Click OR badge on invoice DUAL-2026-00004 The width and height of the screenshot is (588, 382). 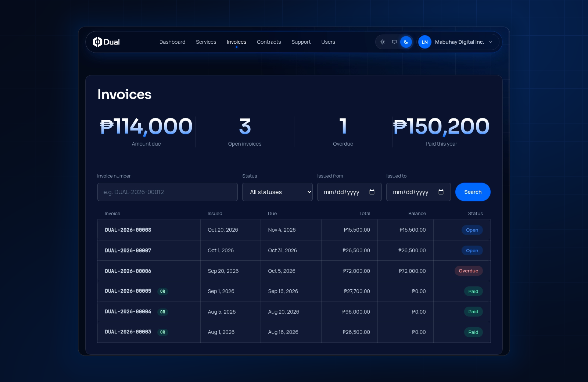click(163, 312)
